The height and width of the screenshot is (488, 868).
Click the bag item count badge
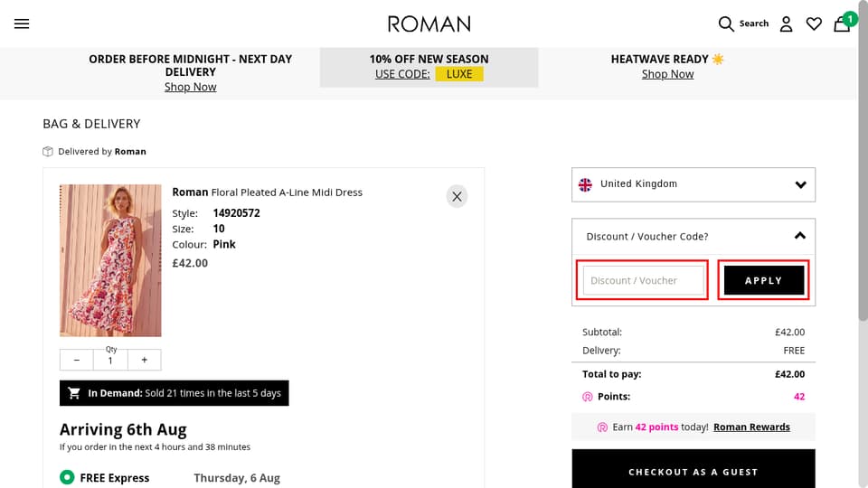click(x=850, y=19)
